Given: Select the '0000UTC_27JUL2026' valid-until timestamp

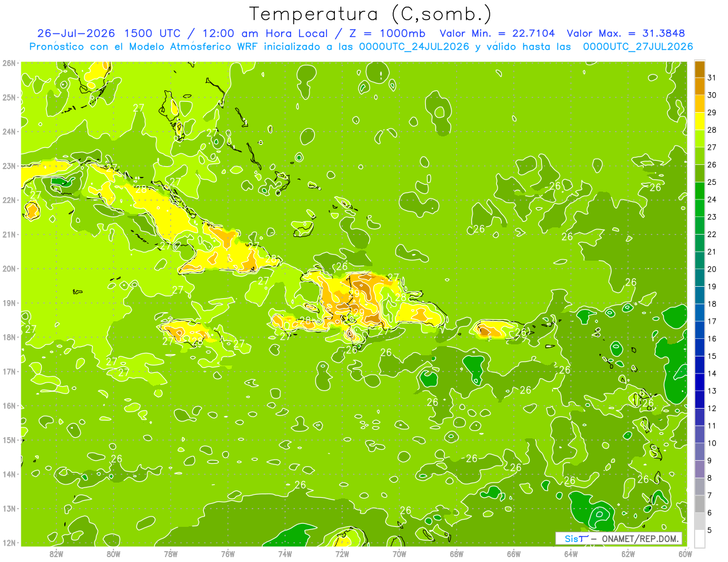Looking at the screenshot, I should [x=638, y=47].
